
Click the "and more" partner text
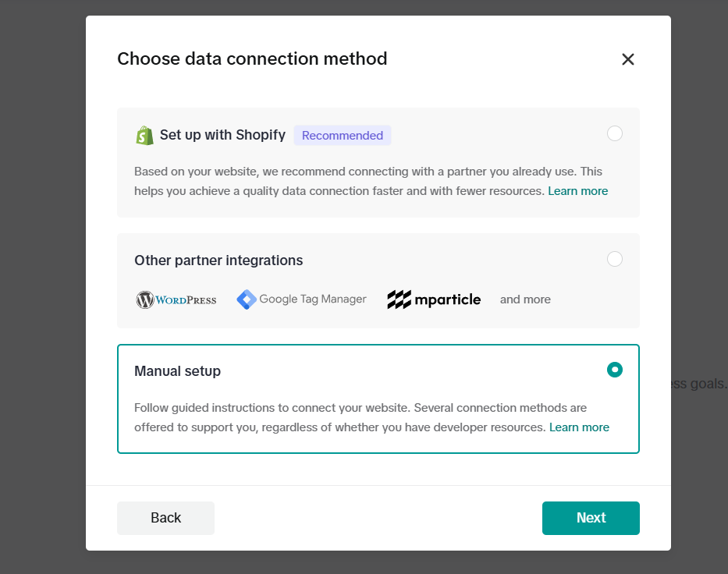pyautogui.click(x=525, y=299)
